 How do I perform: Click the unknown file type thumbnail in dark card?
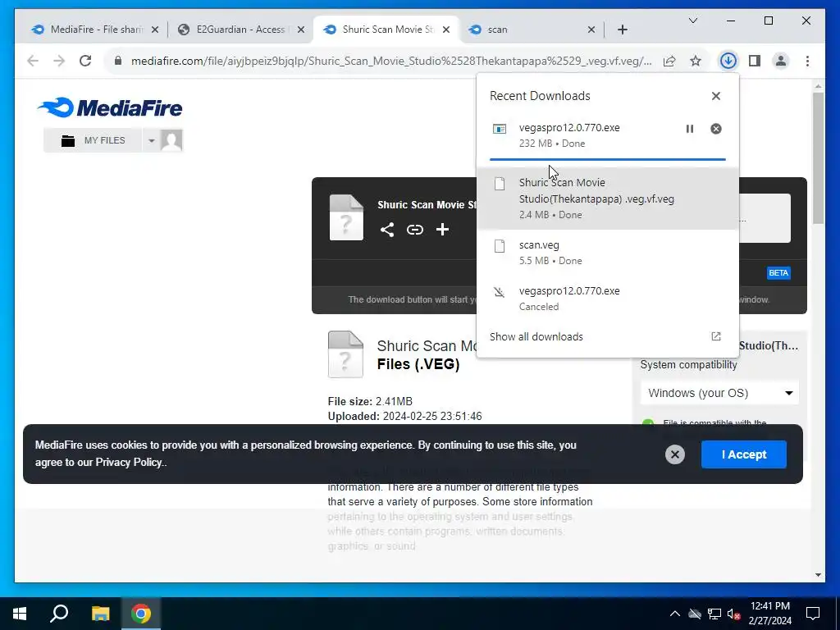pyautogui.click(x=346, y=217)
